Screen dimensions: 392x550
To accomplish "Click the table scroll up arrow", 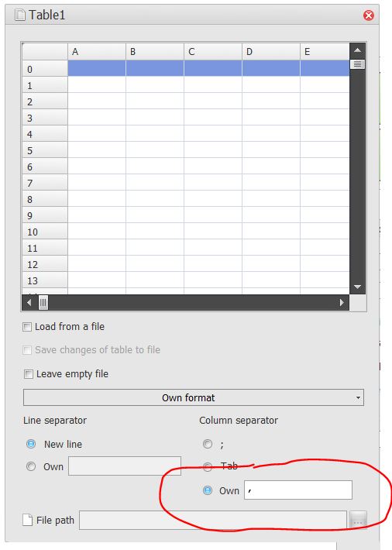I will point(357,50).
